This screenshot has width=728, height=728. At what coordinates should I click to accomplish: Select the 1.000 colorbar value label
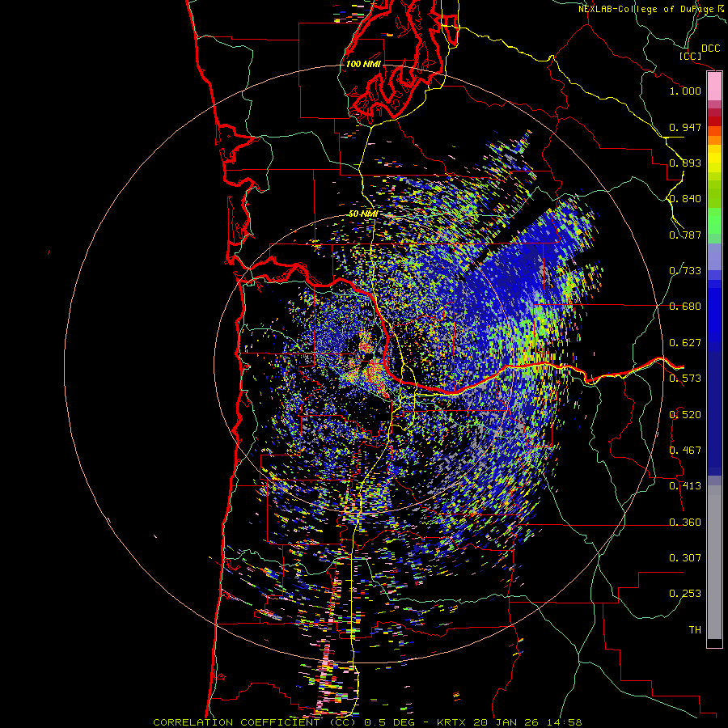(685, 91)
